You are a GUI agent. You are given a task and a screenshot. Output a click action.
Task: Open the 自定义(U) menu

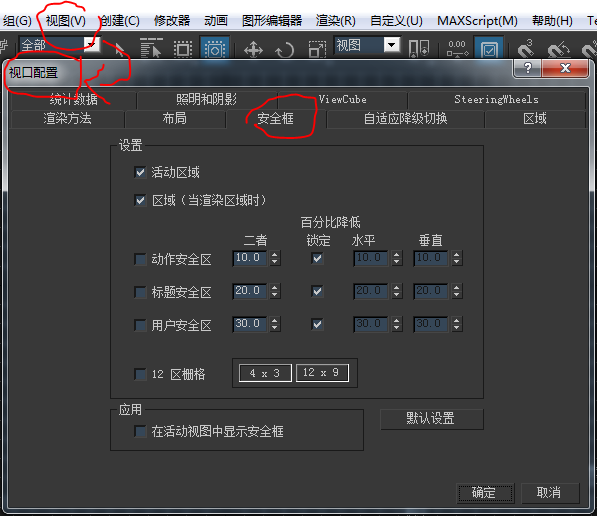point(396,21)
